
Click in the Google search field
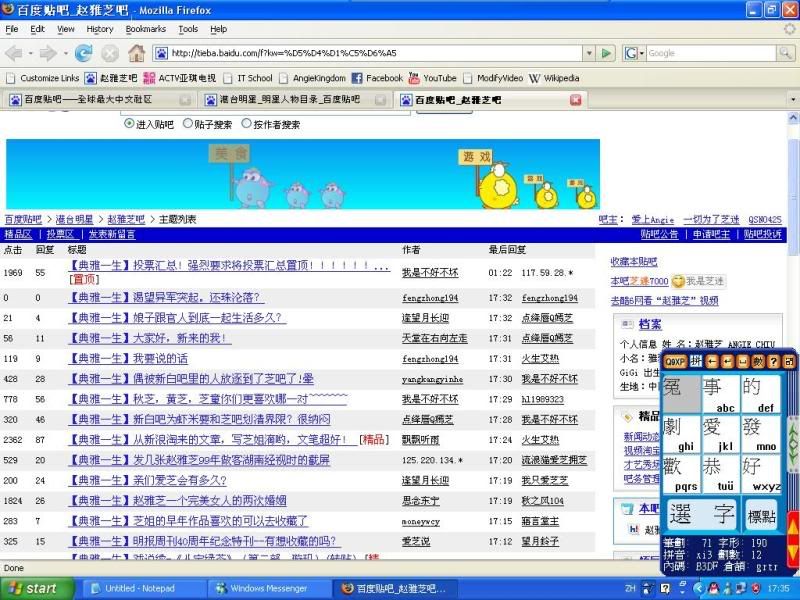click(x=711, y=53)
